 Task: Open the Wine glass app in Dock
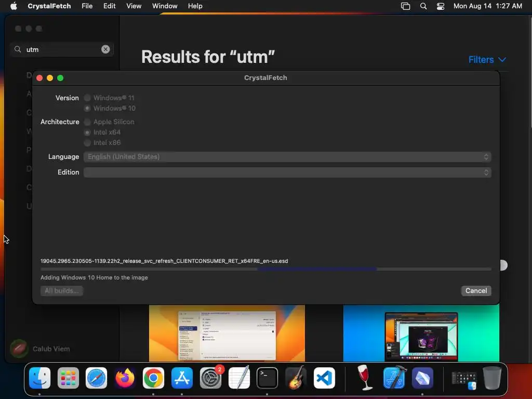(x=365, y=378)
